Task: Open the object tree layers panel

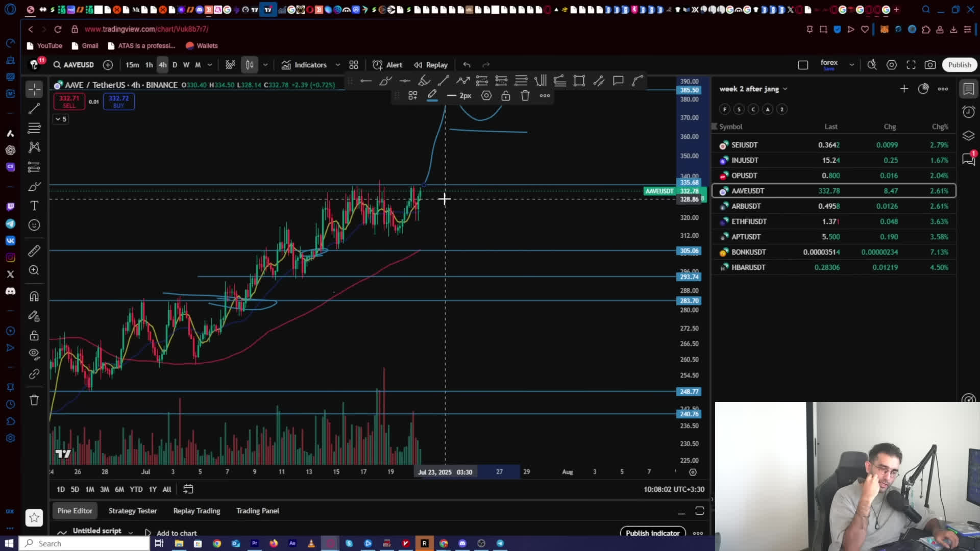Action: pos(968,135)
